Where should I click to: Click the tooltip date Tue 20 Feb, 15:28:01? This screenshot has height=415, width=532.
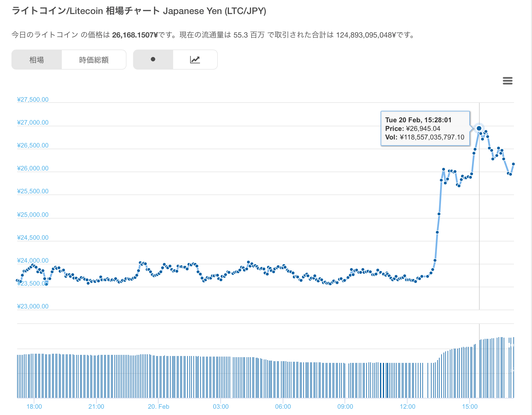point(418,120)
